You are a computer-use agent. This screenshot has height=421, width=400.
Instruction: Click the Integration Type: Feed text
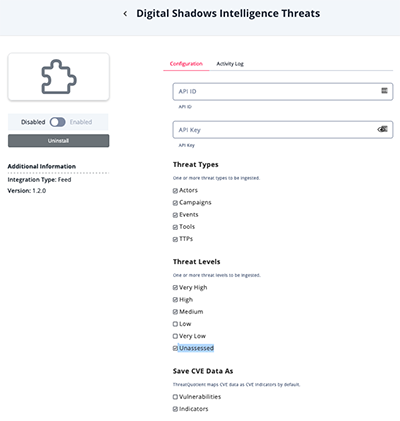point(39,180)
